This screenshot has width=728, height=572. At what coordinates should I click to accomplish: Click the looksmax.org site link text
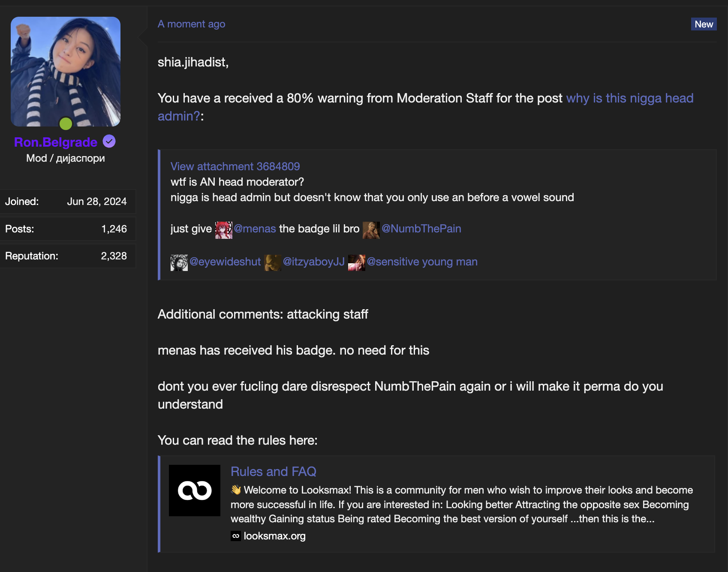[274, 536]
